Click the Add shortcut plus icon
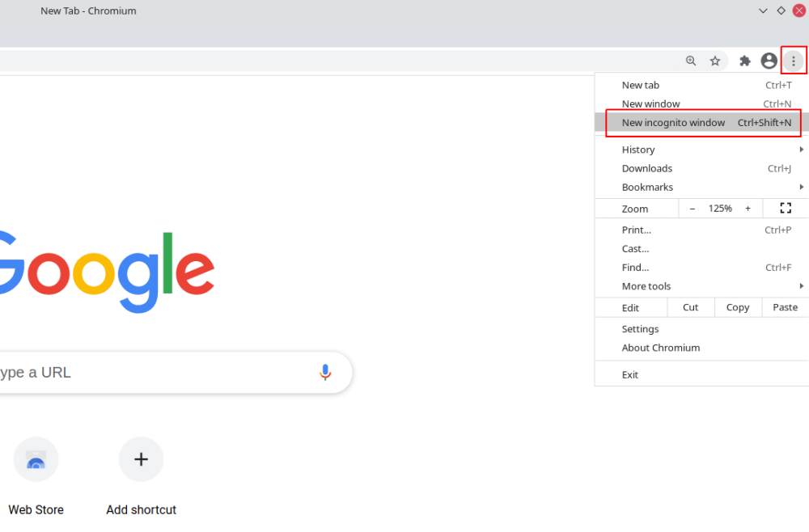Viewport: 809px width, 532px height. (141, 459)
